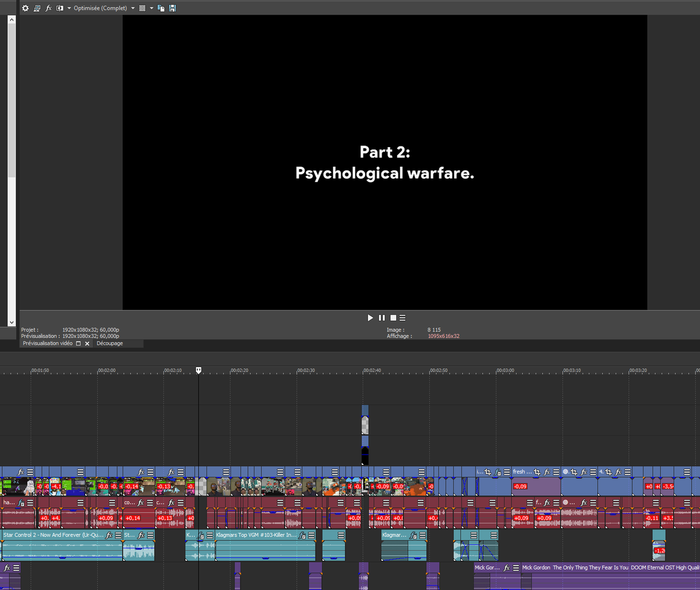This screenshot has width=700, height=590.
Task: Open event menu on 'co...' audio clip
Action: 150,503
